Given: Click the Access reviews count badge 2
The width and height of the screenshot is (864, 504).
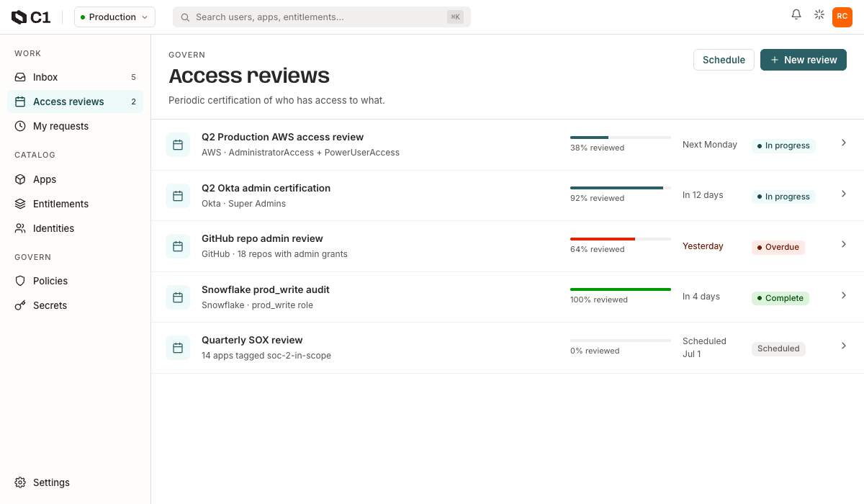Looking at the screenshot, I should pyautogui.click(x=133, y=102).
